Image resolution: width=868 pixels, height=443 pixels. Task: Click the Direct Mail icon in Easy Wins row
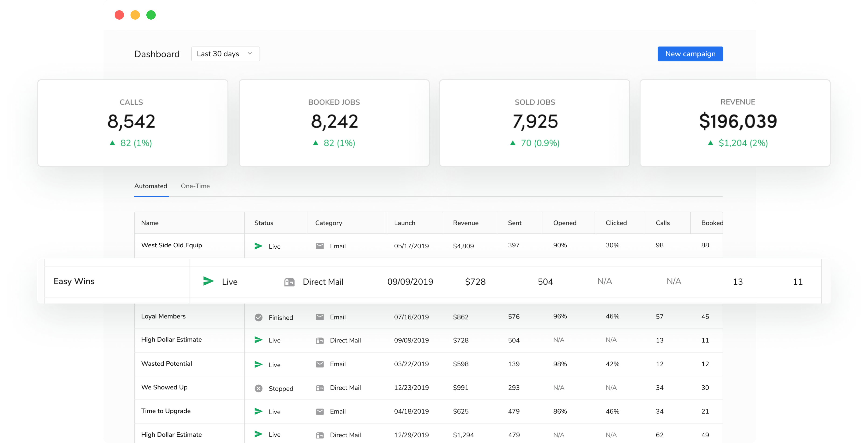pyautogui.click(x=289, y=282)
